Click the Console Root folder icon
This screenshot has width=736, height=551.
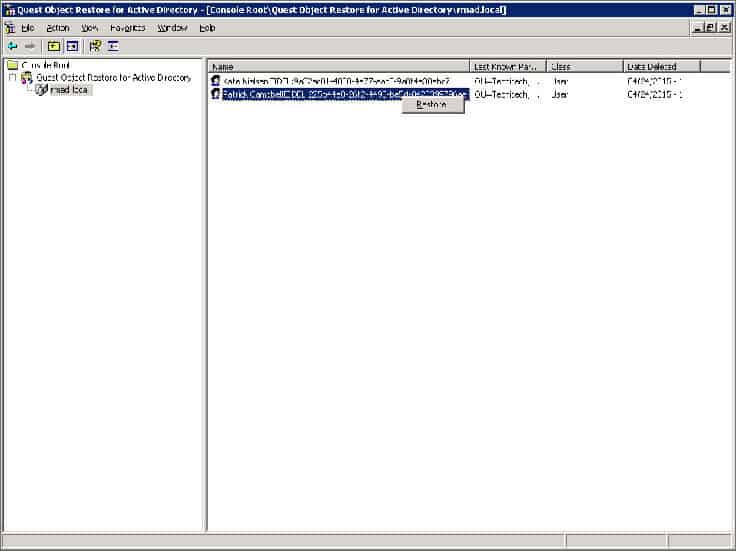(x=13, y=65)
